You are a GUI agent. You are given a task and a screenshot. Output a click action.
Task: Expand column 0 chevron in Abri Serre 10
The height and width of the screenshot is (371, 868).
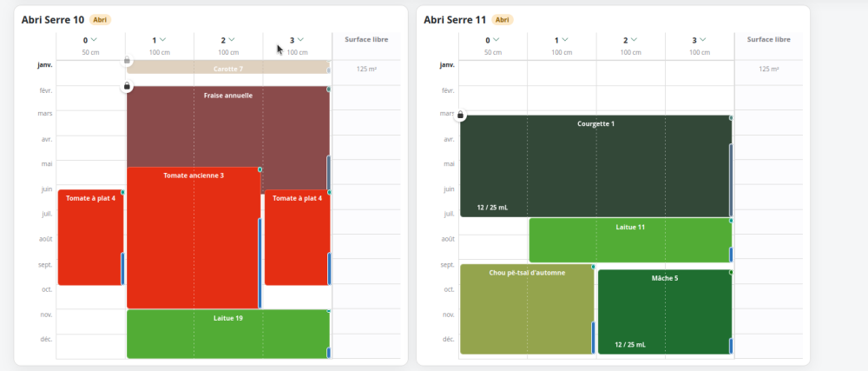[x=94, y=39]
